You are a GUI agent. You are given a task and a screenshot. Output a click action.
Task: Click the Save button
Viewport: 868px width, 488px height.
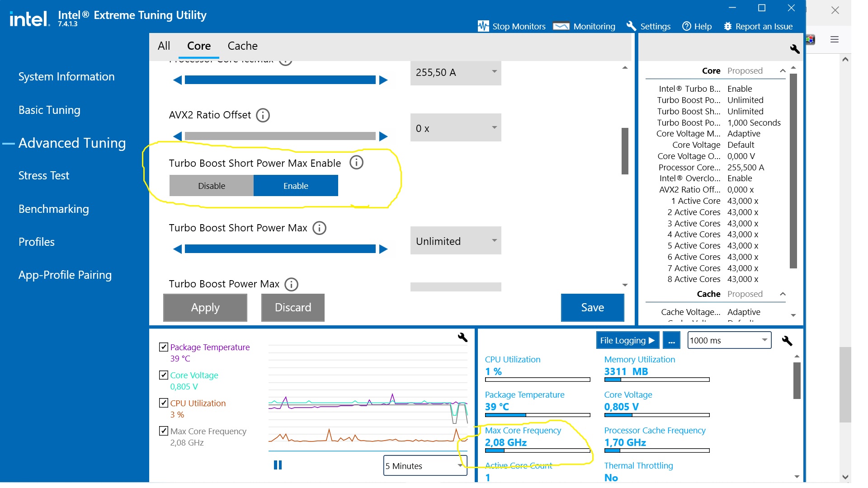[x=592, y=308]
